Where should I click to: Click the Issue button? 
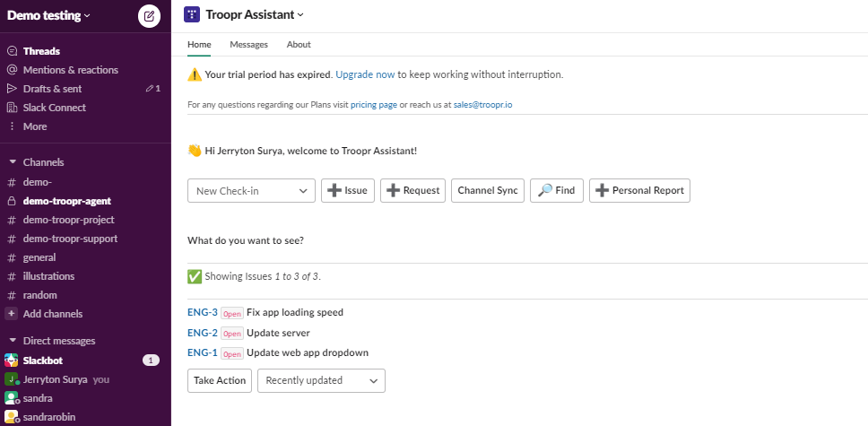348,190
